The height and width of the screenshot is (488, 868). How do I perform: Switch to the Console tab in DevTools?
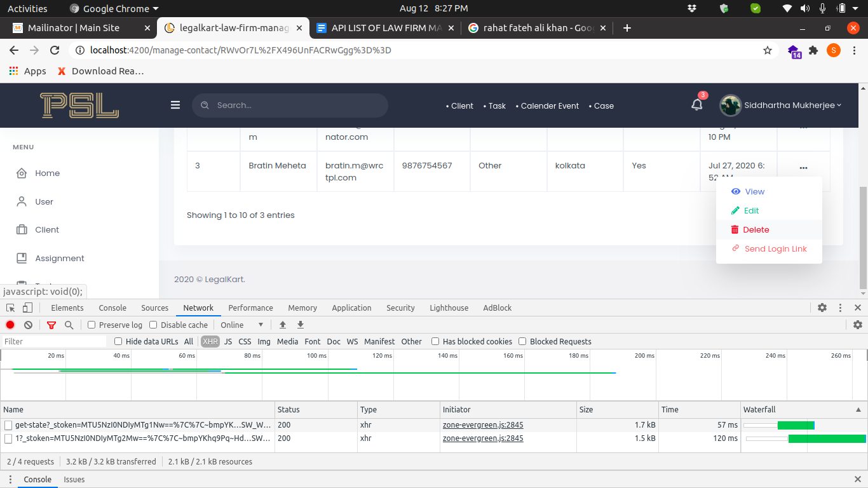pos(112,308)
